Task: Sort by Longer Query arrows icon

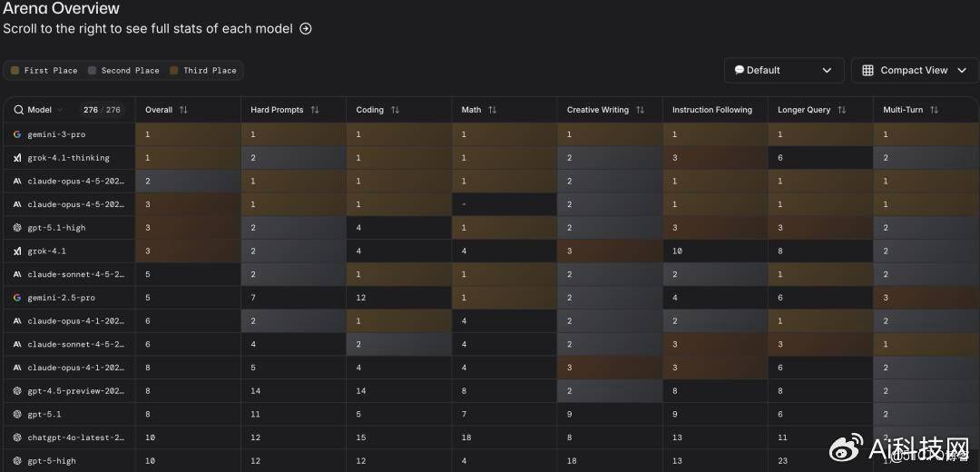Action: pos(842,110)
